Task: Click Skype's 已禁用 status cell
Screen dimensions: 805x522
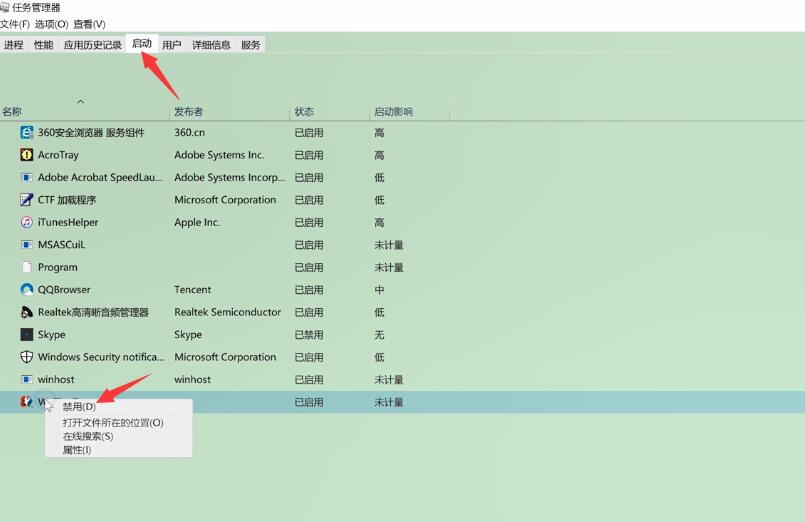Action: (309, 335)
